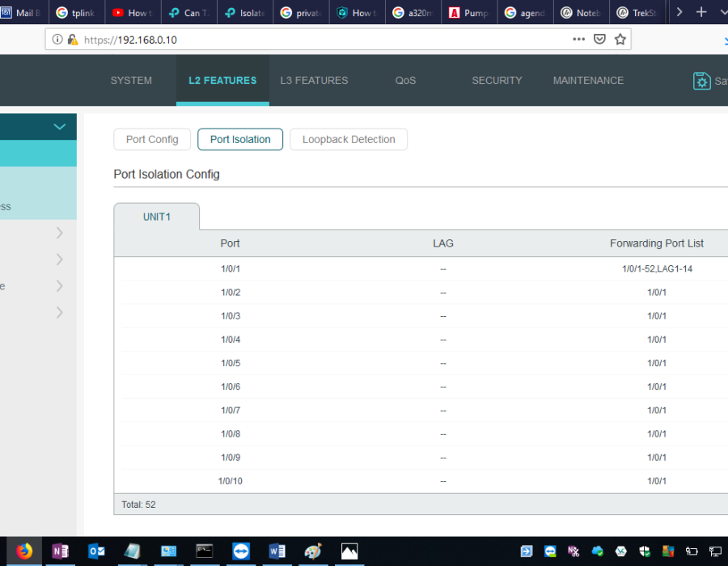Select L2 FEATURES menu
Image resolution: width=728 pixels, height=566 pixels.
coord(222,80)
